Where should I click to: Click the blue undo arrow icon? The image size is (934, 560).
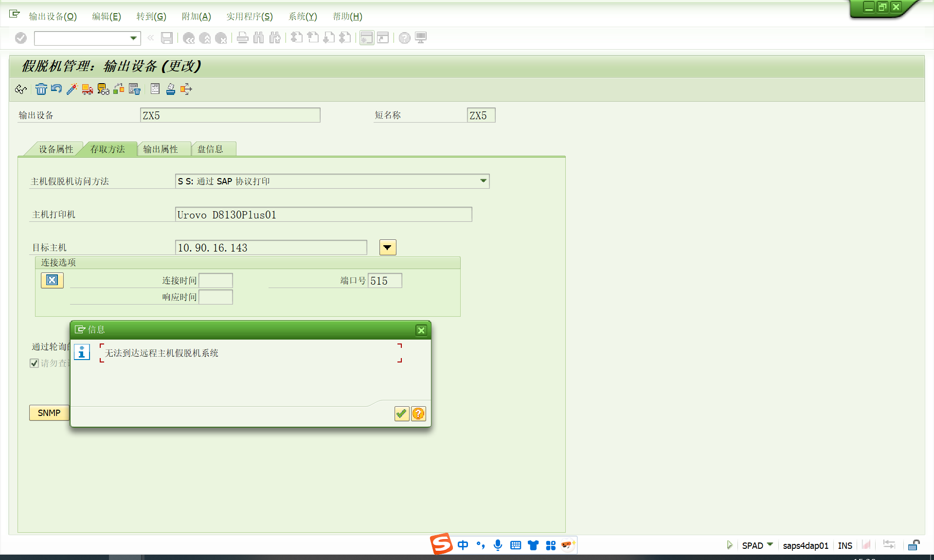coord(56,89)
